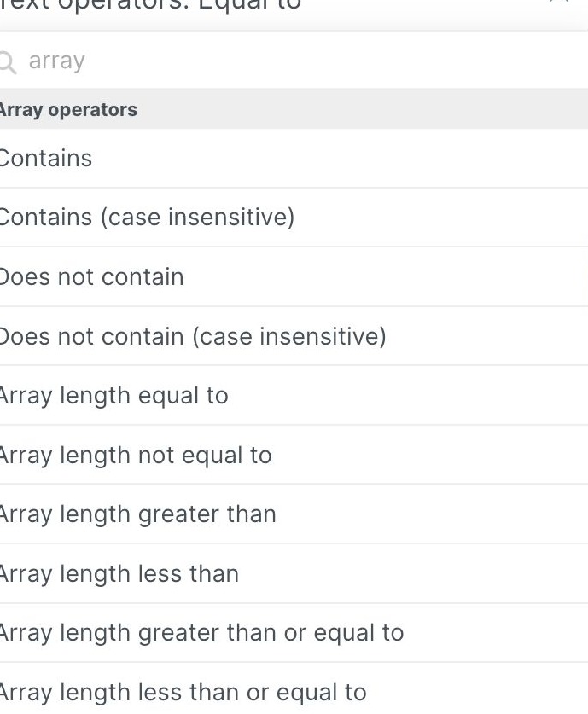The width and height of the screenshot is (588, 714).
Task: Pick Array length greater than or equal to
Action: coord(201,633)
